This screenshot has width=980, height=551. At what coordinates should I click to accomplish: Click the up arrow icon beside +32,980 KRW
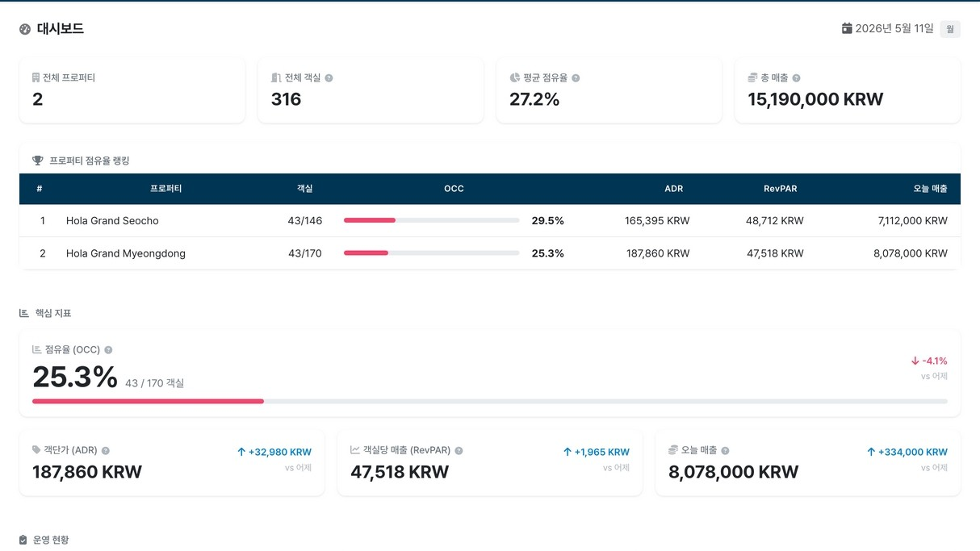(x=241, y=453)
